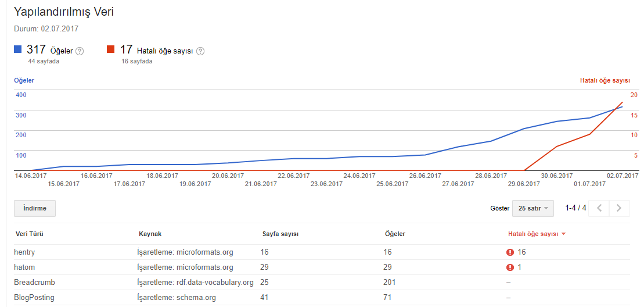The height and width of the screenshot is (307, 644).
Task: Click chart date label 14.06.2017
Action: point(31,176)
